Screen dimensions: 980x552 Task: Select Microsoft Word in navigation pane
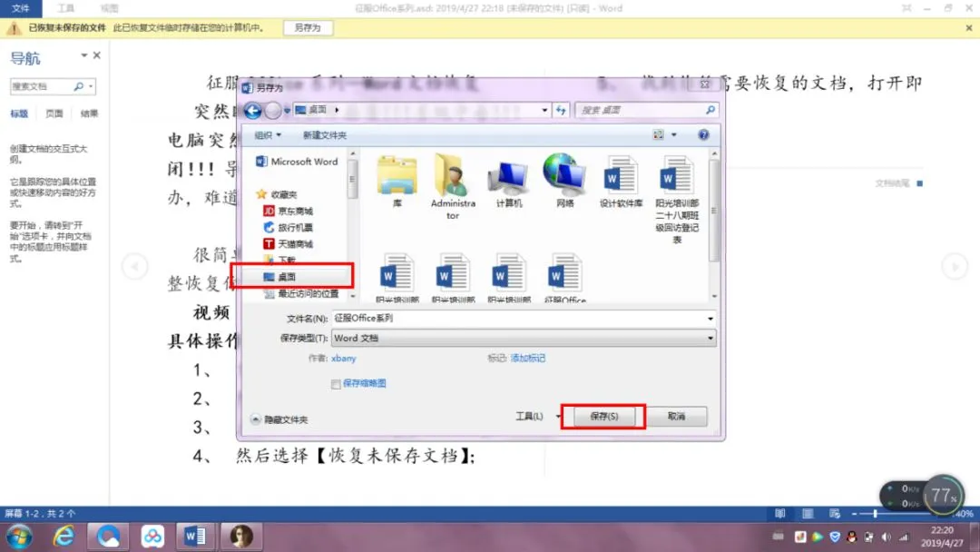[297, 162]
